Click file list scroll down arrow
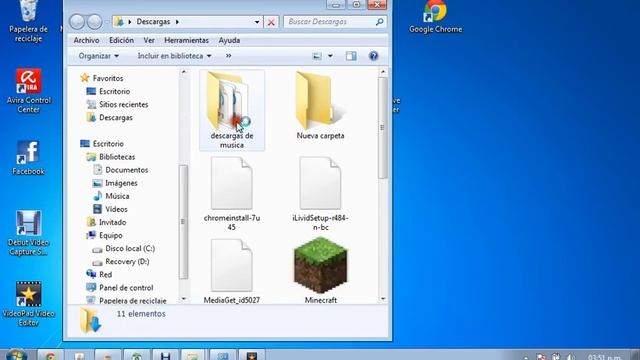The height and width of the screenshot is (360, 640). pyautogui.click(x=383, y=299)
